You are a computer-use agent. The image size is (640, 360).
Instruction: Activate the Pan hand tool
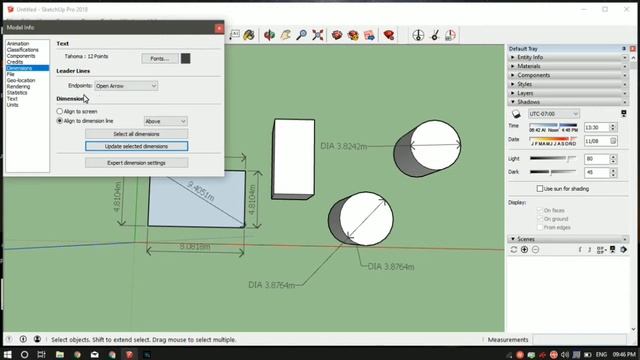click(x=285, y=35)
